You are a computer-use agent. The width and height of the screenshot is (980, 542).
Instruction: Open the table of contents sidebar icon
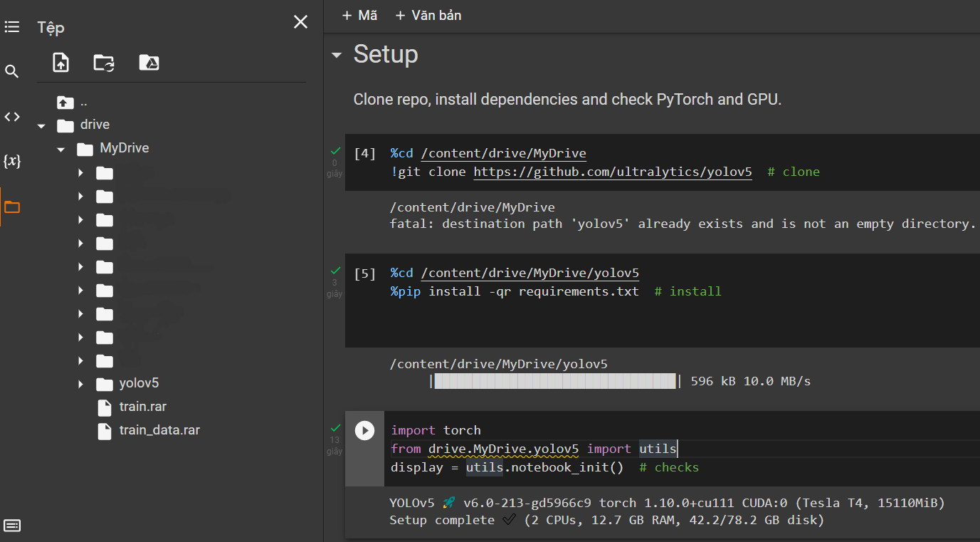point(12,27)
